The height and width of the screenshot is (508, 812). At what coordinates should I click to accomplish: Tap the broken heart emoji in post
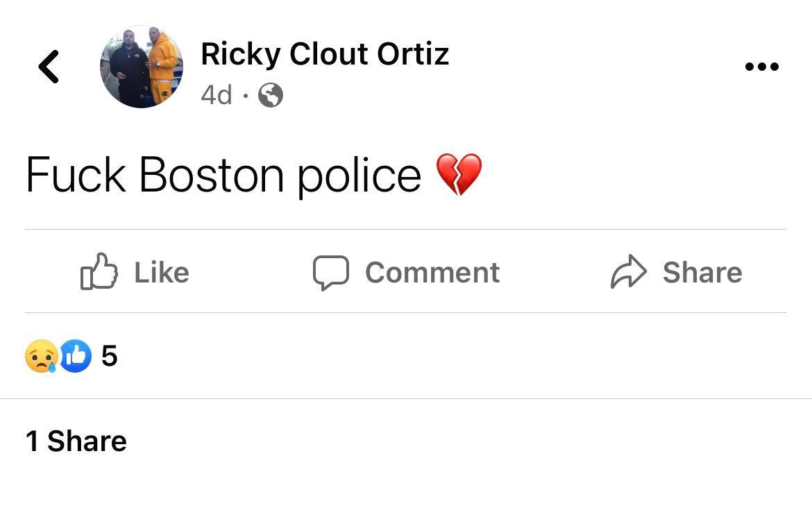459,174
